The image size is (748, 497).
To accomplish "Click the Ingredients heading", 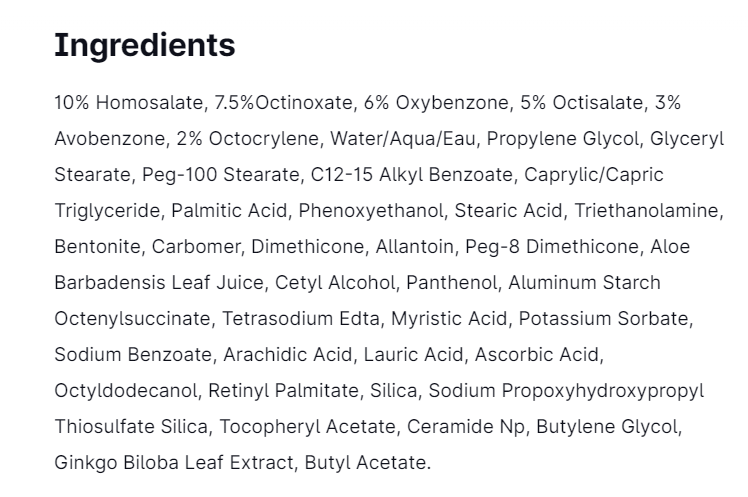I will tap(144, 45).
